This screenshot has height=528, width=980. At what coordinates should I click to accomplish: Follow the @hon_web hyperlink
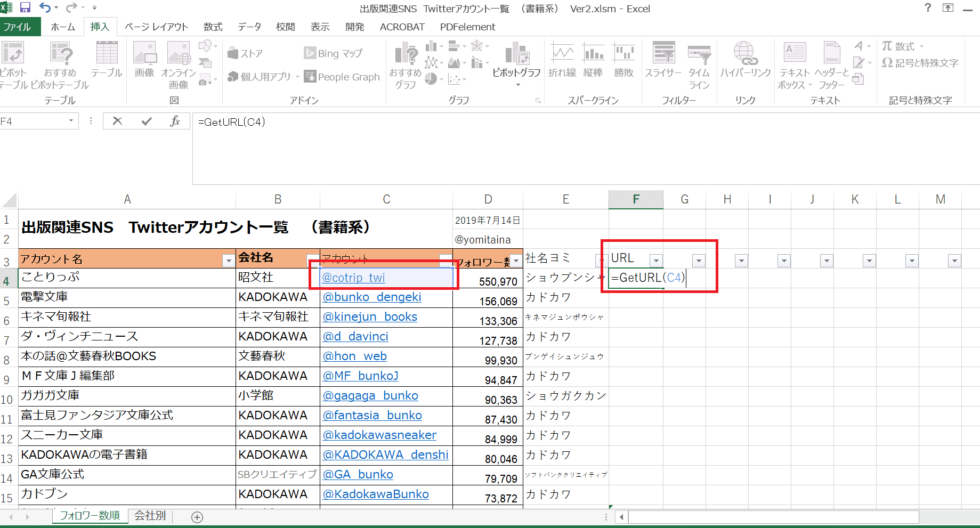coord(355,356)
